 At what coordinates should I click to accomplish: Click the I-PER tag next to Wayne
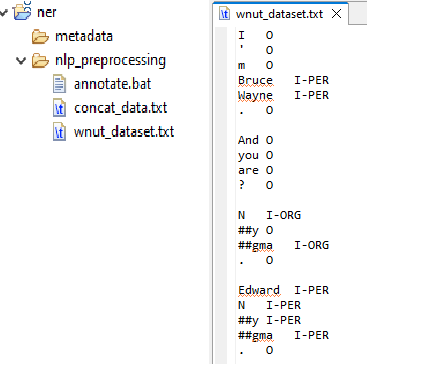[311, 95]
